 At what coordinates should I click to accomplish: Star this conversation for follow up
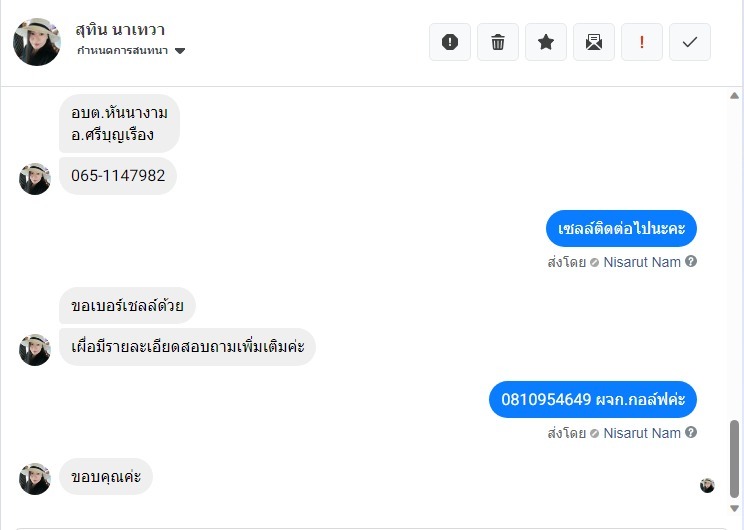[546, 42]
